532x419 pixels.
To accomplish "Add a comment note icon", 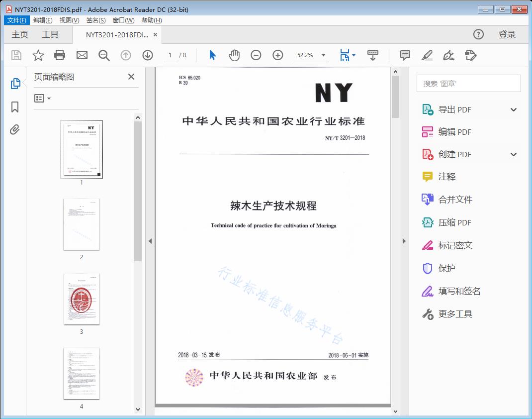I will coord(405,55).
